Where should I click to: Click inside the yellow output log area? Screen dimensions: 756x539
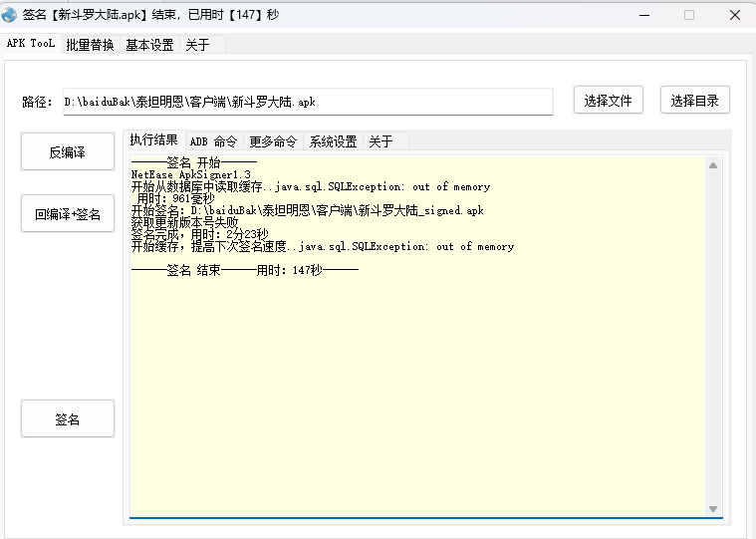pos(418,379)
